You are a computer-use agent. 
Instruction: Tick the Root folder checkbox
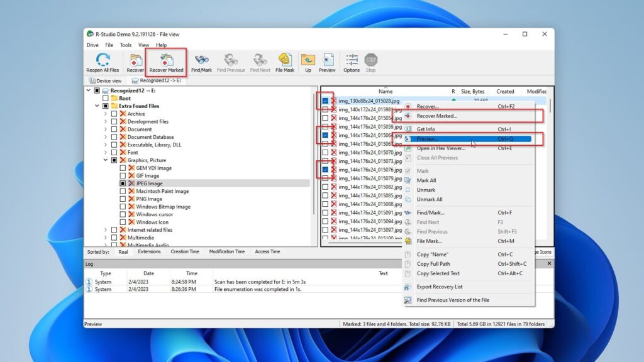pyautogui.click(x=106, y=98)
